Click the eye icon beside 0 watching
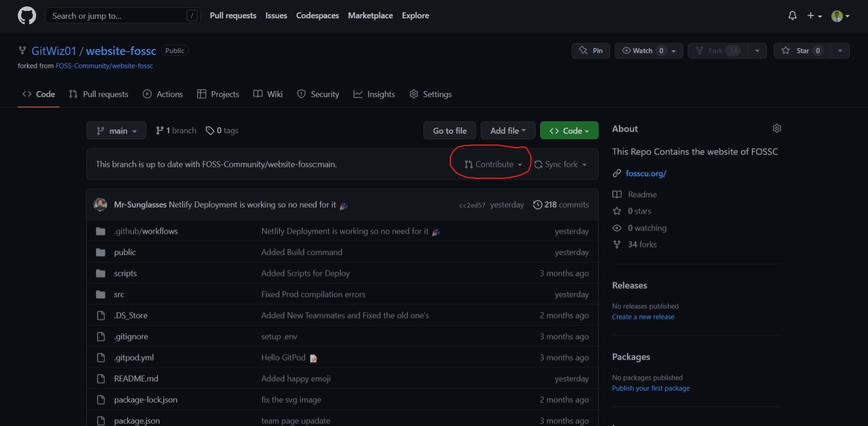The height and width of the screenshot is (426, 868). pyautogui.click(x=617, y=228)
